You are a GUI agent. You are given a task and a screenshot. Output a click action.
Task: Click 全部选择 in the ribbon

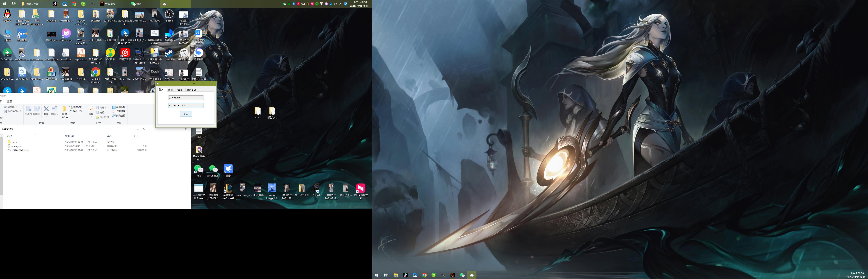click(119, 107)
